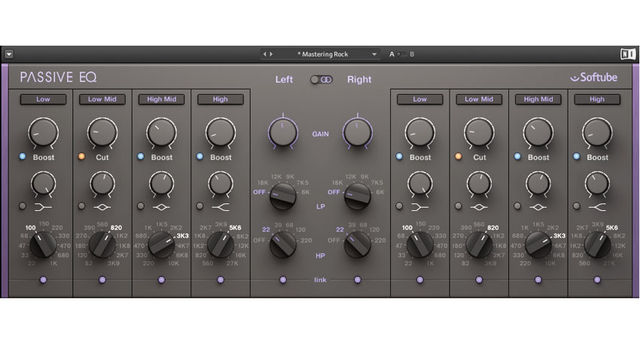640x360 pixels.
Task: Select the A comparison slot
Action: [x=392, y=54]
